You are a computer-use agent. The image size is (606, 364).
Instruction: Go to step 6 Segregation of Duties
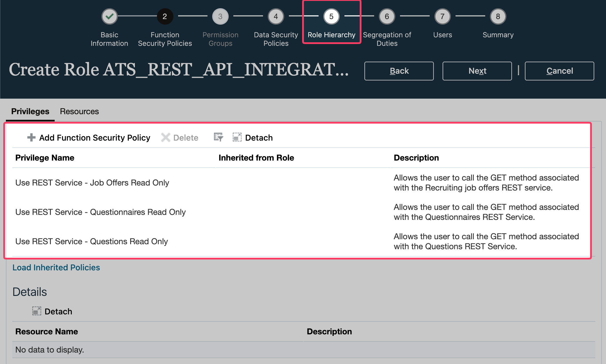click(387, 16)
